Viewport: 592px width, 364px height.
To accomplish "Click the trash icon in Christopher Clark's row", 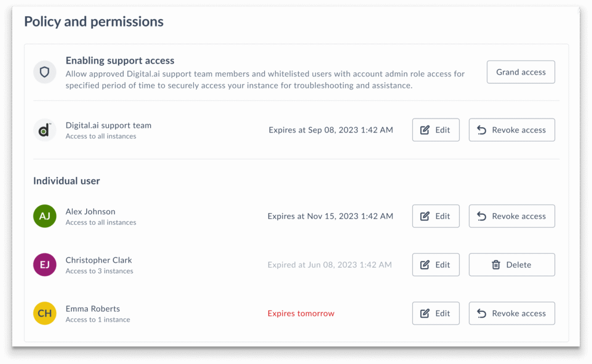I will [x=495, y=265].
